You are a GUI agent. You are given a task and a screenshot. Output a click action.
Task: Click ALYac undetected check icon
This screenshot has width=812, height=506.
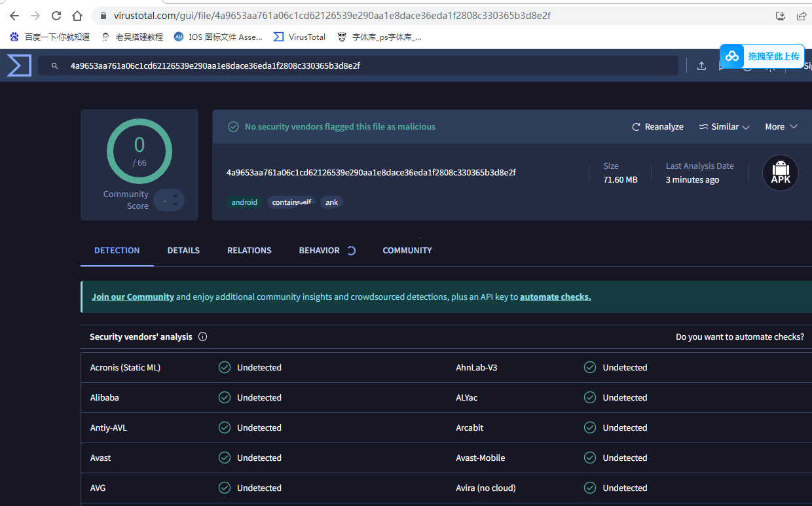point(590,398)
